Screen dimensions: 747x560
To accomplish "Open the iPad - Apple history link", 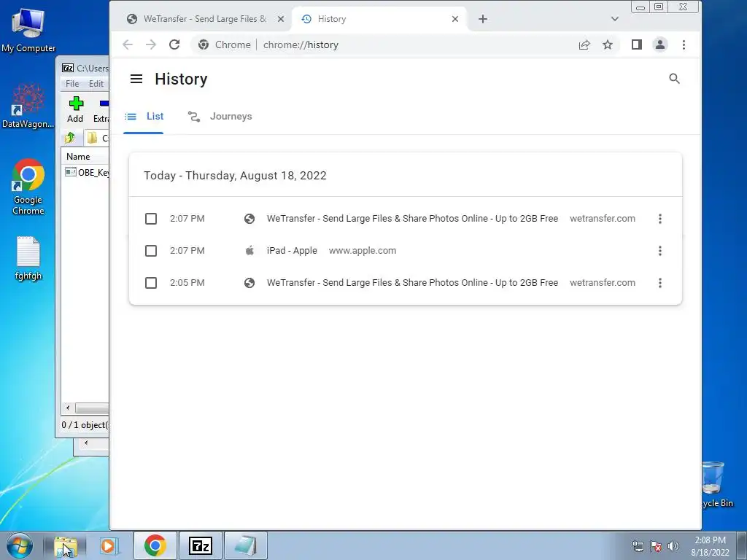I will click(x=292, y=251).
